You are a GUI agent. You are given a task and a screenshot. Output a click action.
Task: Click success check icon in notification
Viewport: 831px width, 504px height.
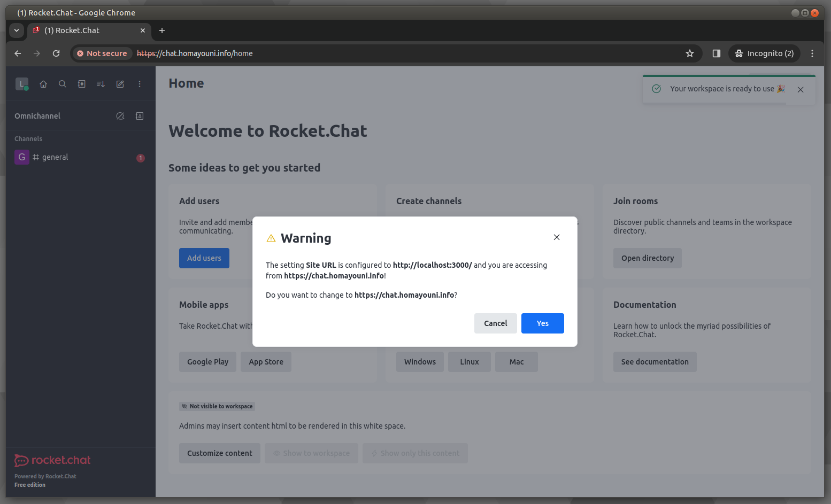point(657,89)
